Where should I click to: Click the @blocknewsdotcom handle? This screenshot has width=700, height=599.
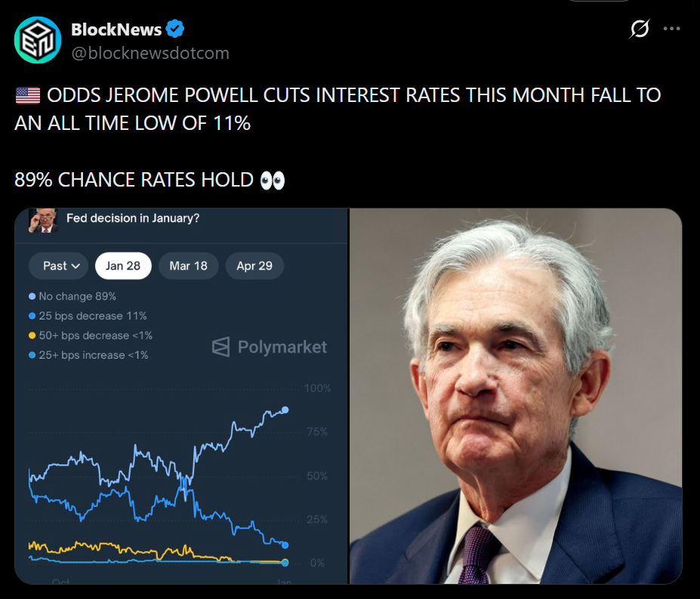pyautogui.click(x=150, y=53)
